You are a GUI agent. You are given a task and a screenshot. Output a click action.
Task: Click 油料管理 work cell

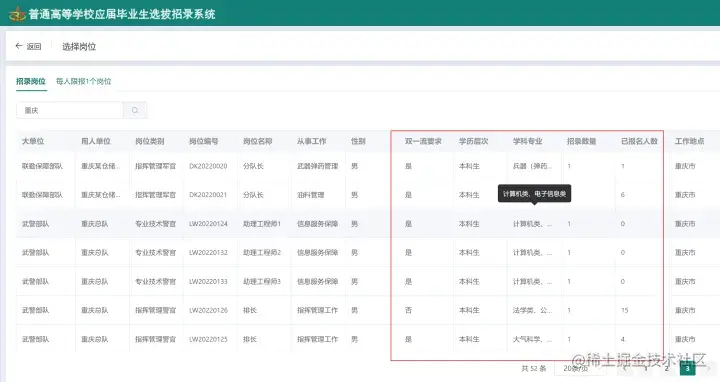point(310,195)
